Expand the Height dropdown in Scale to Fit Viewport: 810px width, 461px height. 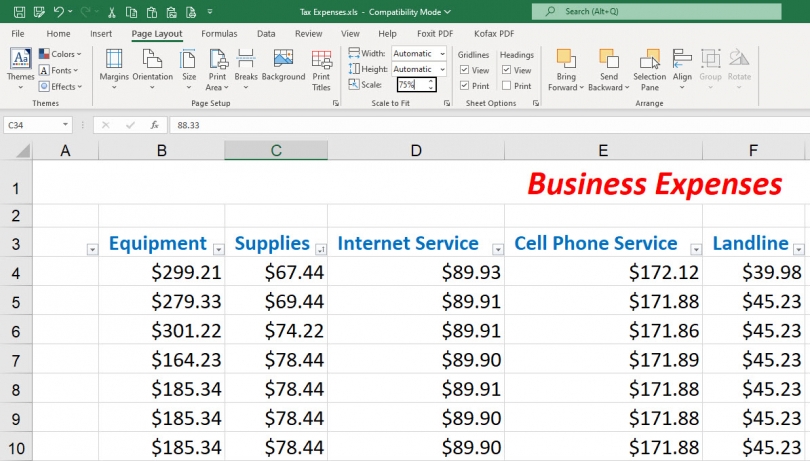(x=442, y=69)
